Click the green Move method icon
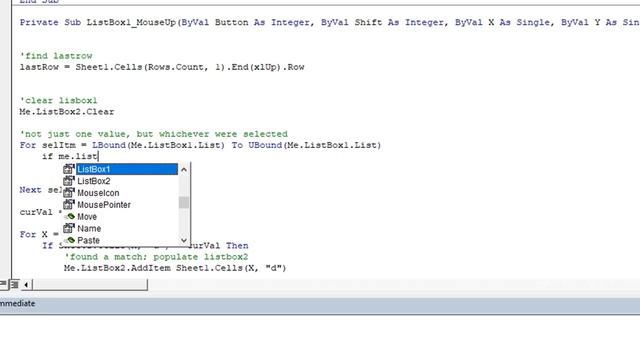 tap(70, 216)
